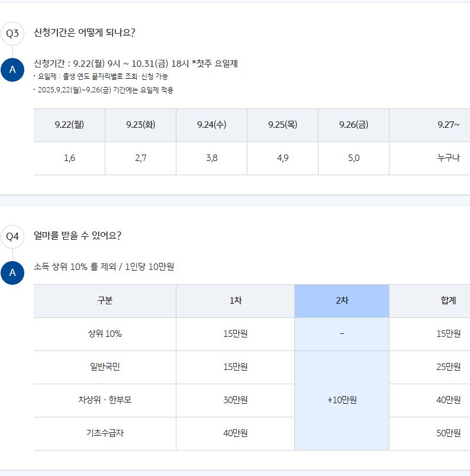Click the 9.23(화) header cell
Image resolution: width=470 pixels, height=476 pixels.
pyautogui.click(x=140, y=125)
